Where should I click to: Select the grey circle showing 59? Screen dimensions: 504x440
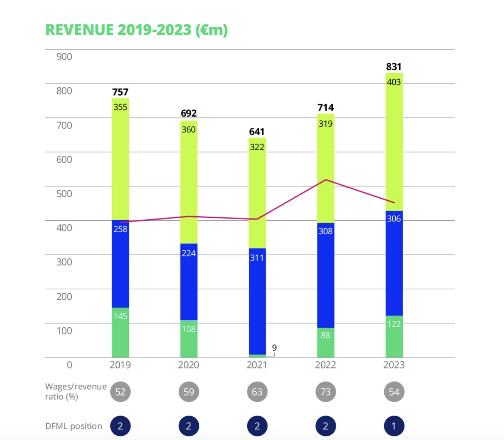coord(189,392)
